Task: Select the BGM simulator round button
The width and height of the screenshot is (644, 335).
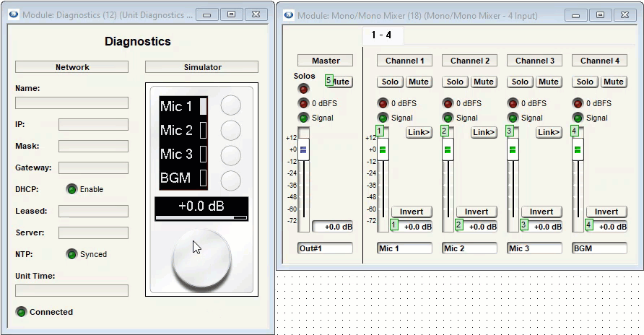Action: pyautogui.click(x=231, y=180)
